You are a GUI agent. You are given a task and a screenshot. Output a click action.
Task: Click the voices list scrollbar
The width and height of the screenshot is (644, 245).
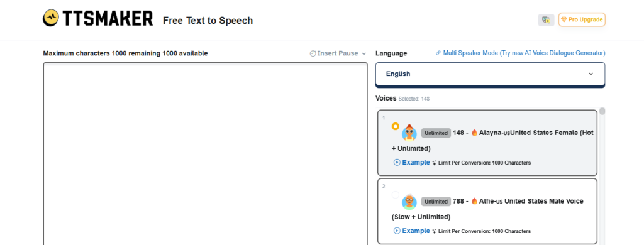(602, 111)
